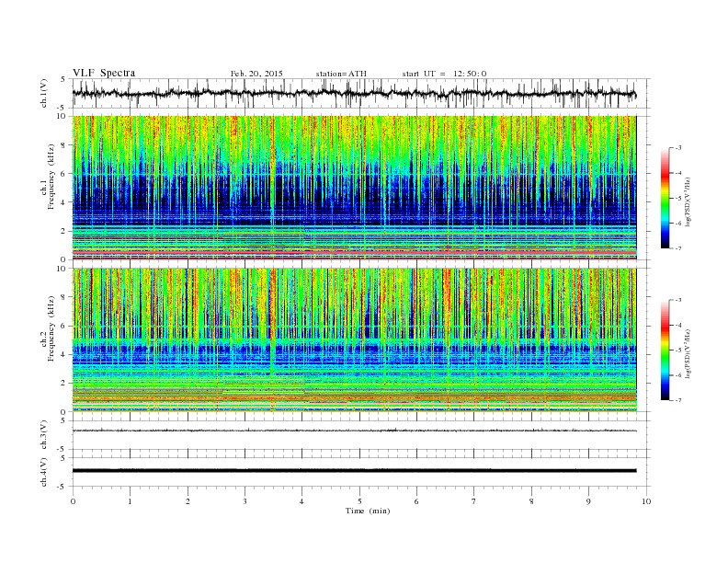Click the "6" kHz tick on ch.1 frequency axis
Image resolution: width=728 pixels, height=563 pixels.
tap(63, 174)
